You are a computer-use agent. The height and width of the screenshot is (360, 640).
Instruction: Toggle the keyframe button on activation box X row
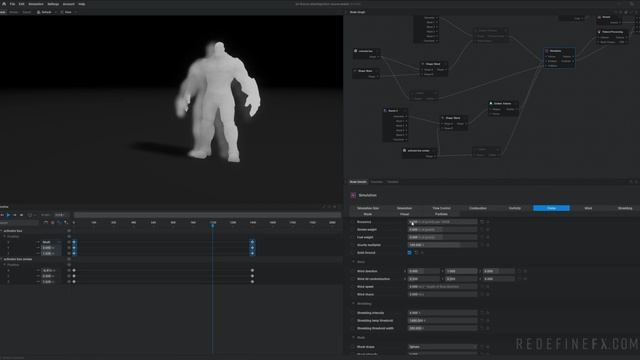pos(69,242)
